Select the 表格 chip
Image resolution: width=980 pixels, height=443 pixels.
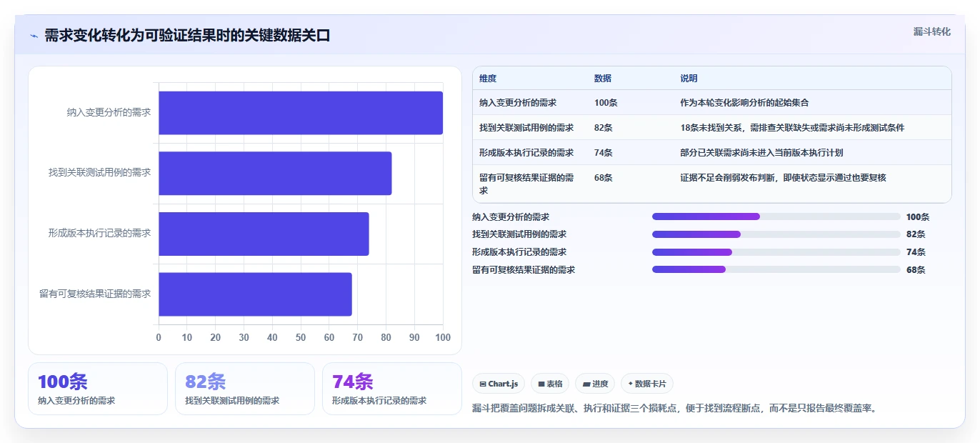[x=550, y=384]
